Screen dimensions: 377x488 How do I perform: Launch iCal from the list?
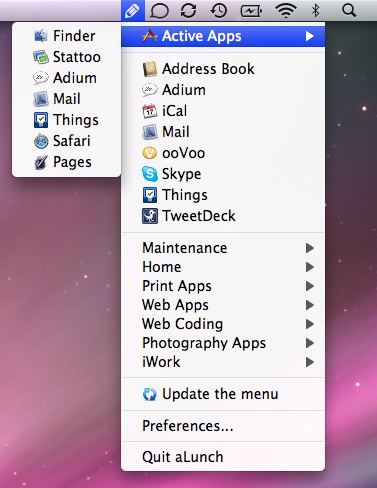pos(223,111)
